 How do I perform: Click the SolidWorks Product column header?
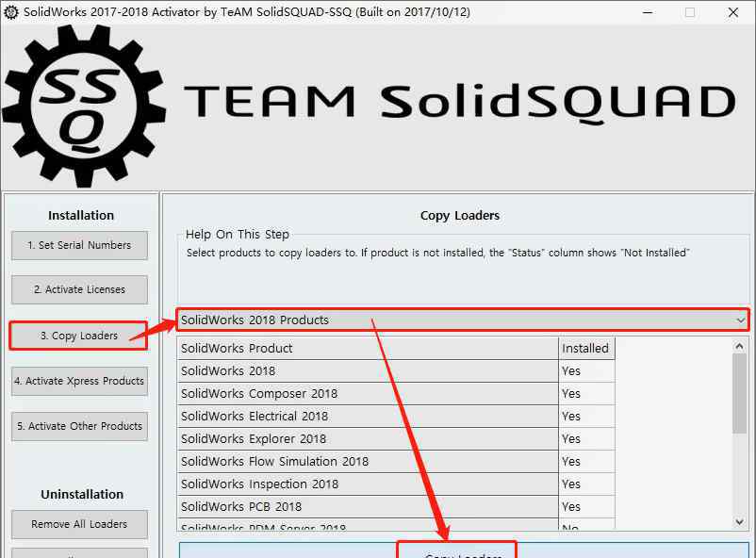[368, 348]
